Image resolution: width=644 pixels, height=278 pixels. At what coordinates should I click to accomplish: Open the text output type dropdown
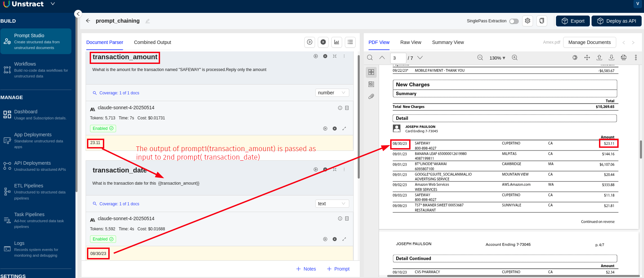(x=332, y=204)
